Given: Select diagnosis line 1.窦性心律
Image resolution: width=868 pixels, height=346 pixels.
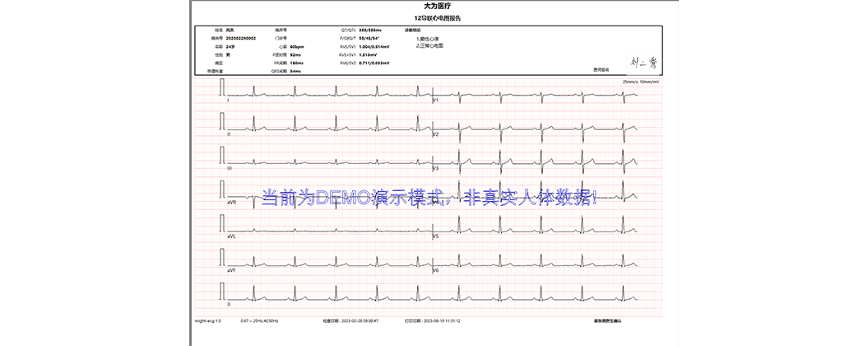Looking at the screenshot, I should pyautogui.click(x=426, y=40).
